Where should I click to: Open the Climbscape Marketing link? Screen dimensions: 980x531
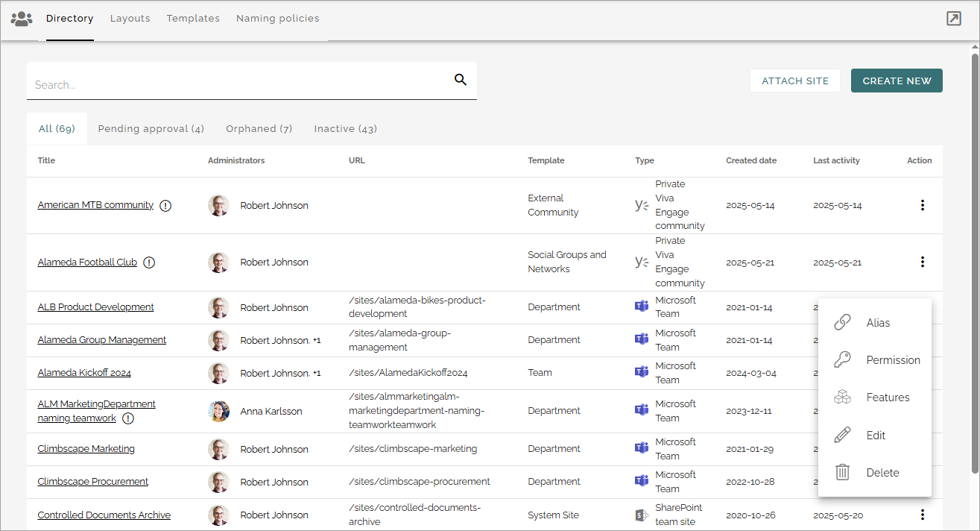[x=86, y=449]
